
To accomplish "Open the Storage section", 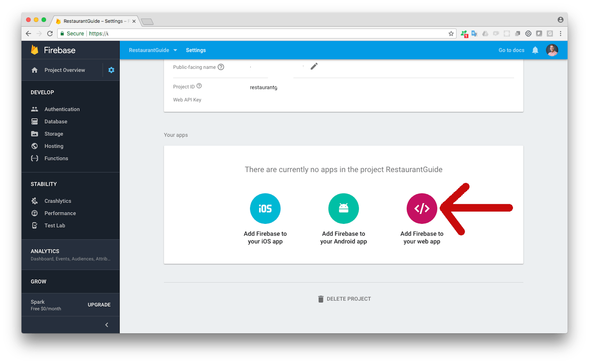I will 54,134.
